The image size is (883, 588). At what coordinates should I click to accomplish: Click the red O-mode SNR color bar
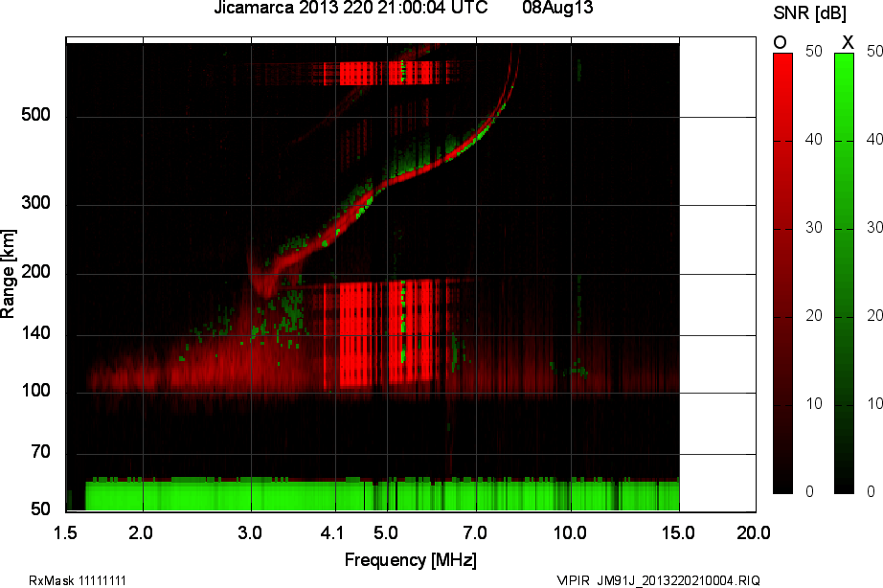(782, 273)
